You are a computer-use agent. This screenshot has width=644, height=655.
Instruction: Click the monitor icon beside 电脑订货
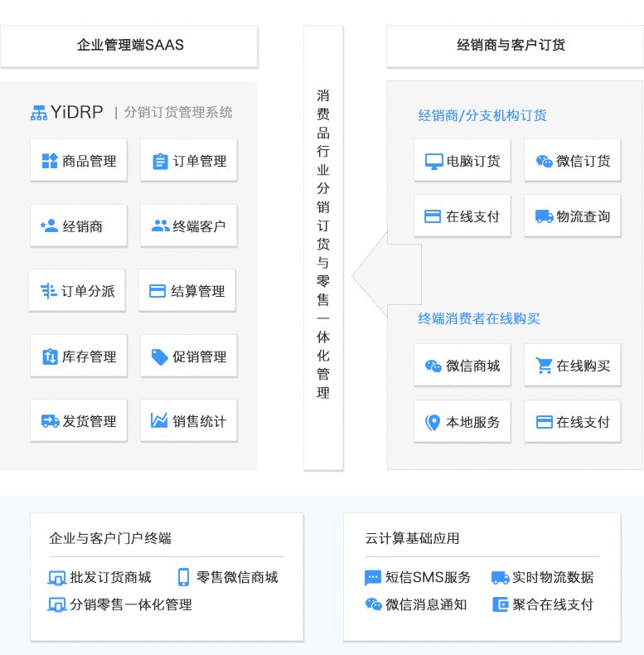click(434, 161)
